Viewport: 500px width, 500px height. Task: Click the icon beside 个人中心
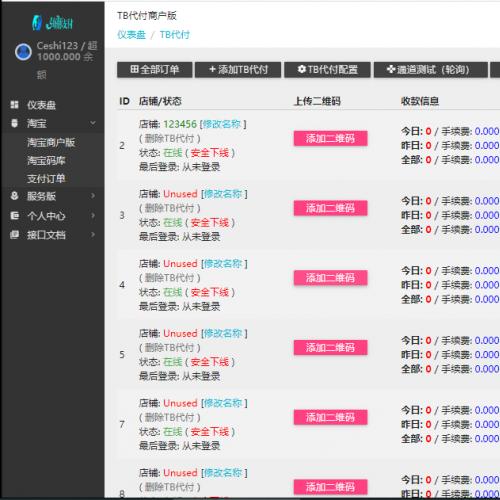(x=14, y=216)
